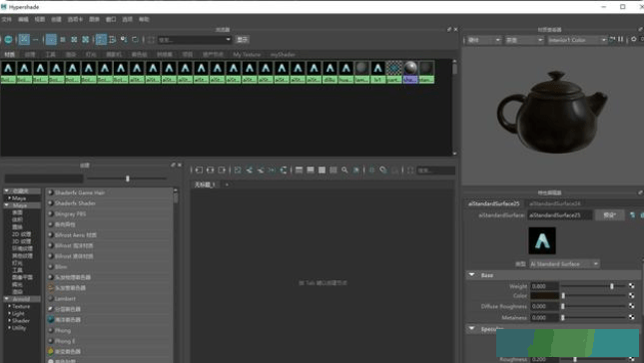Click the magnifier icon in node editor toolbar

344,170
